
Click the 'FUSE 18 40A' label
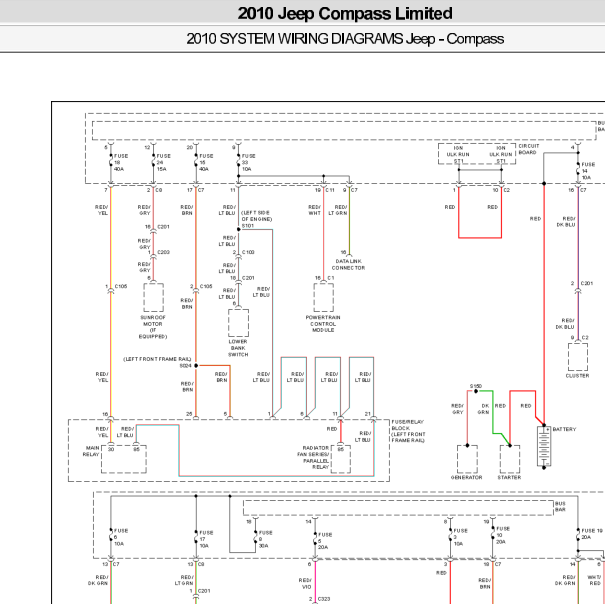(121, 162)
